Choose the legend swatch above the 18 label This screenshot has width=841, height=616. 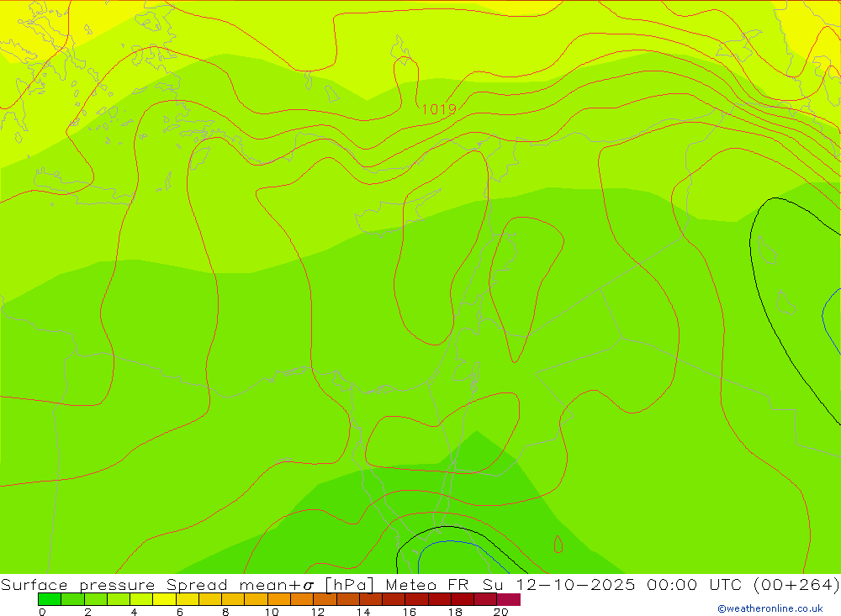[463, 599]
